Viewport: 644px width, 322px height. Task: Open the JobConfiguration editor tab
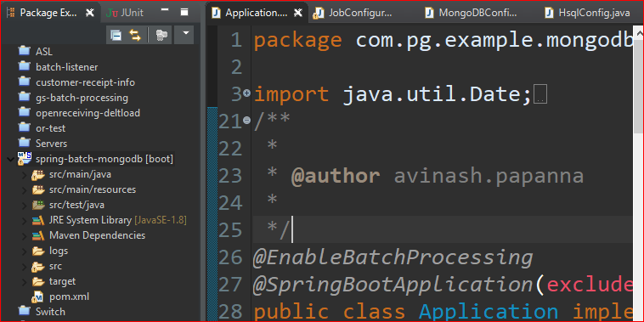(x=353, y=13)
